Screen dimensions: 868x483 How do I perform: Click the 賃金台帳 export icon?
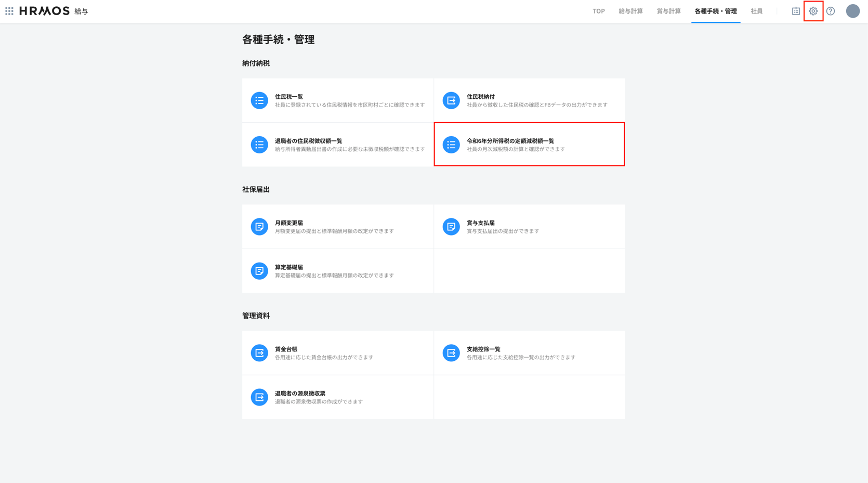[x=259, y=353]
